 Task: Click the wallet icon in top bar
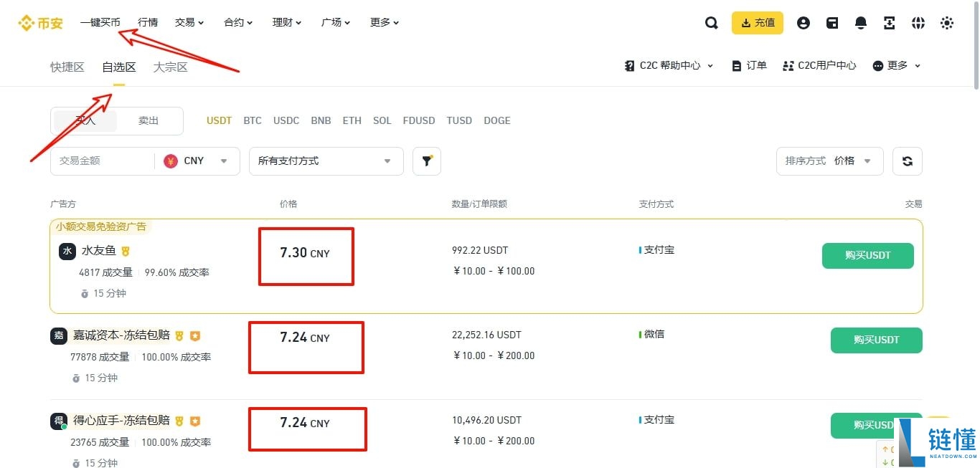(831, 22)
